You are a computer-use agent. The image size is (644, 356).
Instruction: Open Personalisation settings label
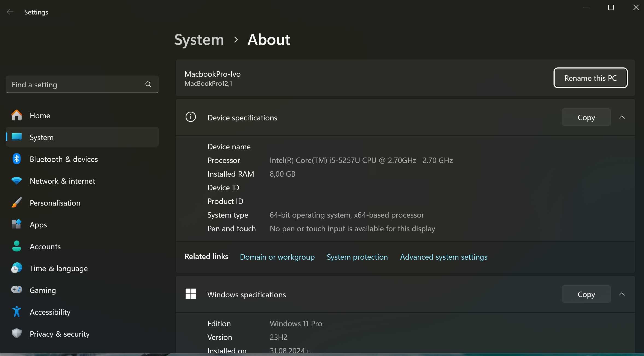[x=55, y=203]
